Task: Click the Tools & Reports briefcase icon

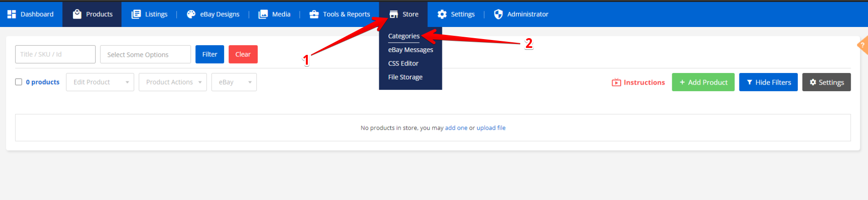Action: coord(314,14)
